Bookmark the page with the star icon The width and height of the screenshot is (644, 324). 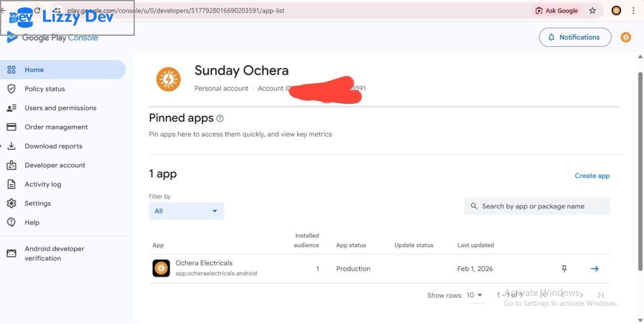pos(592,11)
